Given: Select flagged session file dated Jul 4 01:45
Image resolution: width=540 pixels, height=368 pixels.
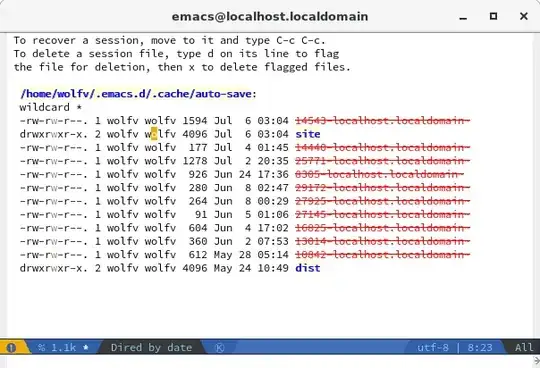Looking at the screenshot, I should tap(383, 147).
